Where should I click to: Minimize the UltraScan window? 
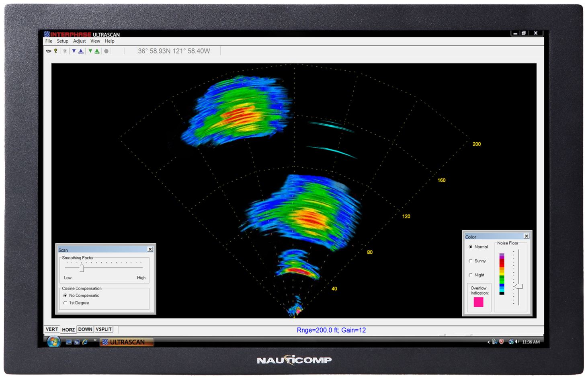pos(515,33)
